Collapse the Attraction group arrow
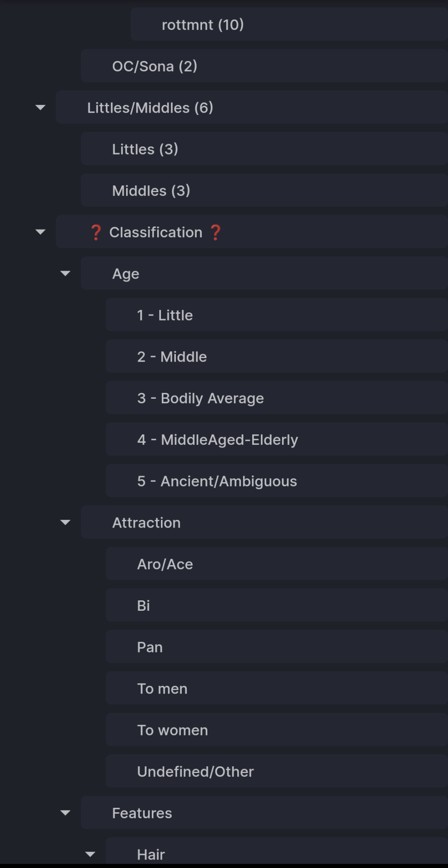448x868 pixels. coord(65,523)
